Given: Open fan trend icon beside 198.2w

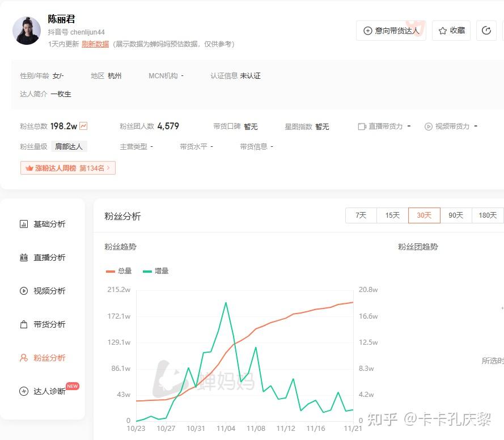Looking at the screenshot, I should (x=83, y=126).
